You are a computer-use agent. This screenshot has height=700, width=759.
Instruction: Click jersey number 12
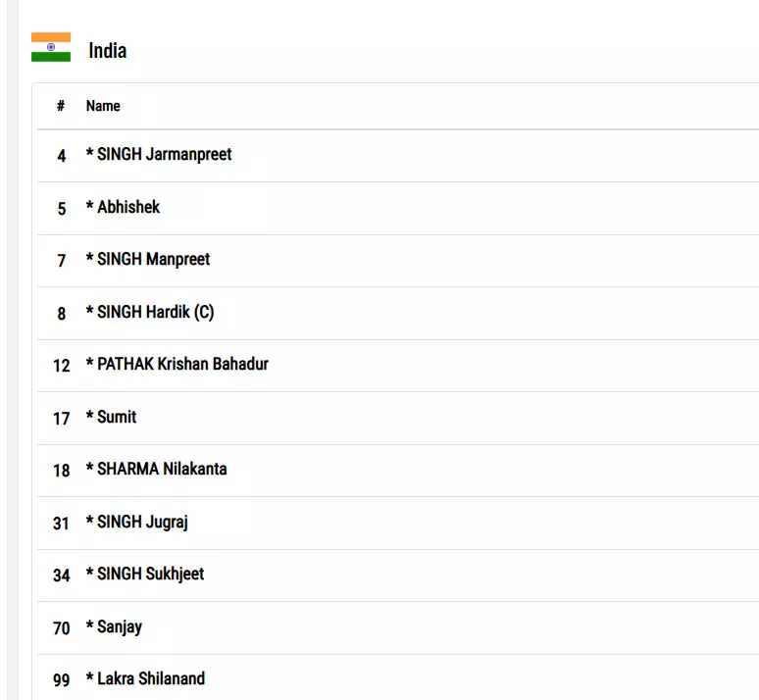62,366
